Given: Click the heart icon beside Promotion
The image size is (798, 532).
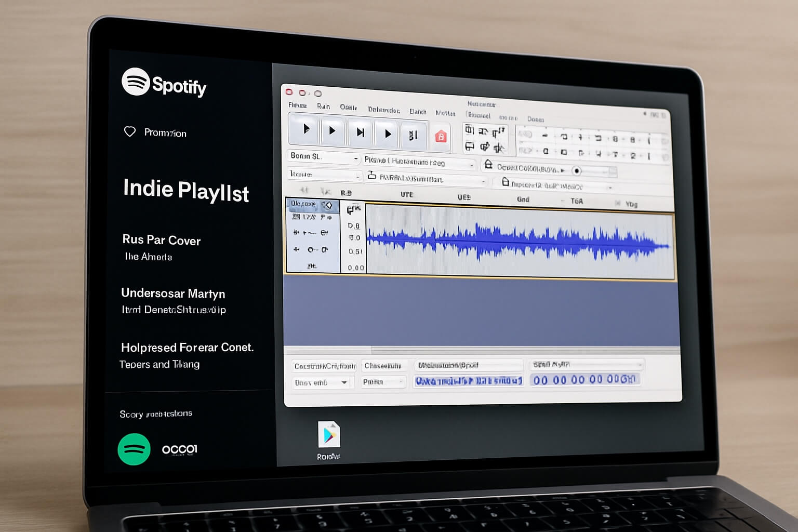Looking at the screenshot, I should 130,131.
